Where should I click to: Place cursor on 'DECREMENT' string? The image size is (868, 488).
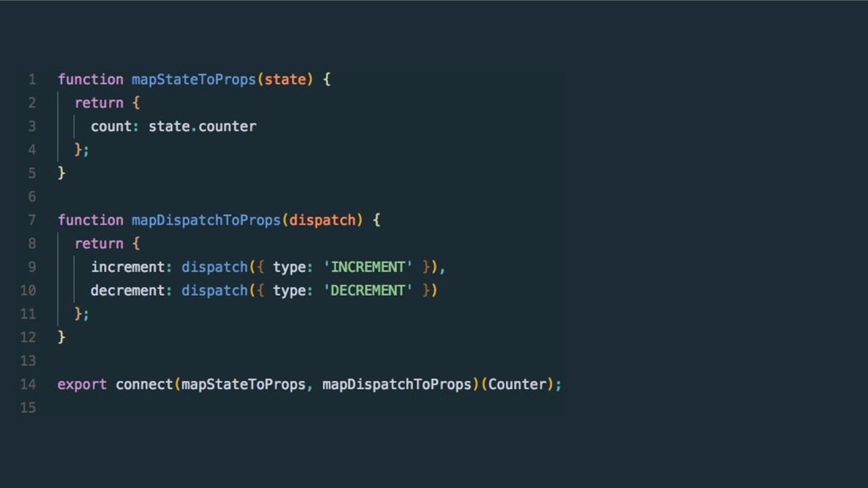[368, 291]
